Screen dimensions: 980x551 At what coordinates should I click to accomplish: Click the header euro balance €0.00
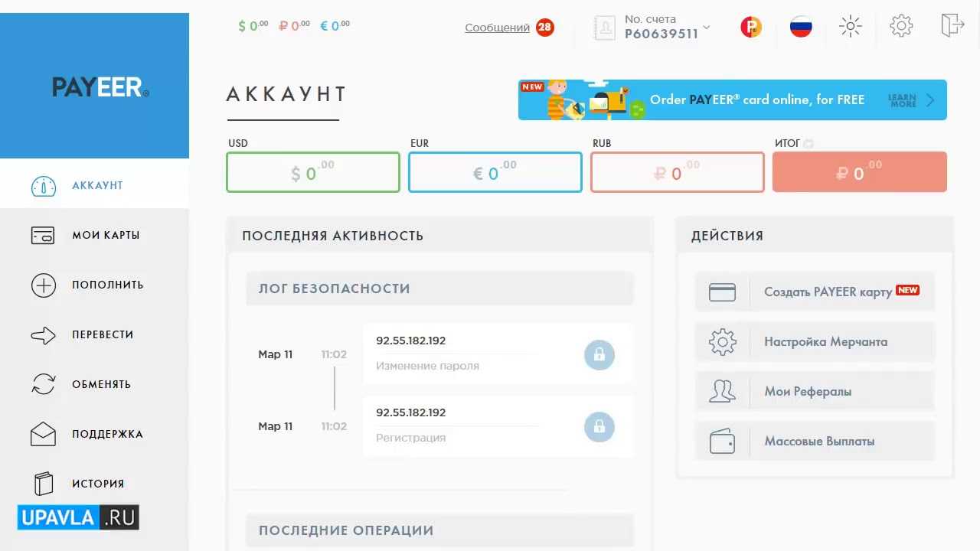tap(335, 26)
